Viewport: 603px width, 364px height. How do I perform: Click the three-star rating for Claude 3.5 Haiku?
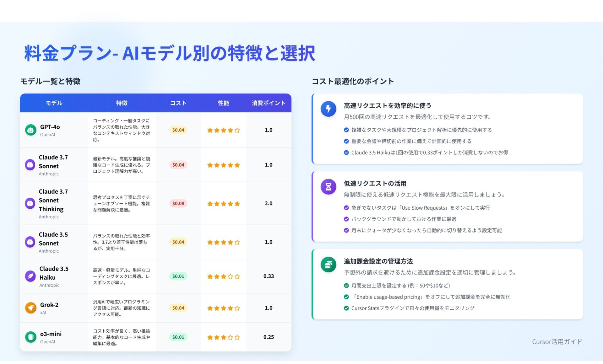223,276
